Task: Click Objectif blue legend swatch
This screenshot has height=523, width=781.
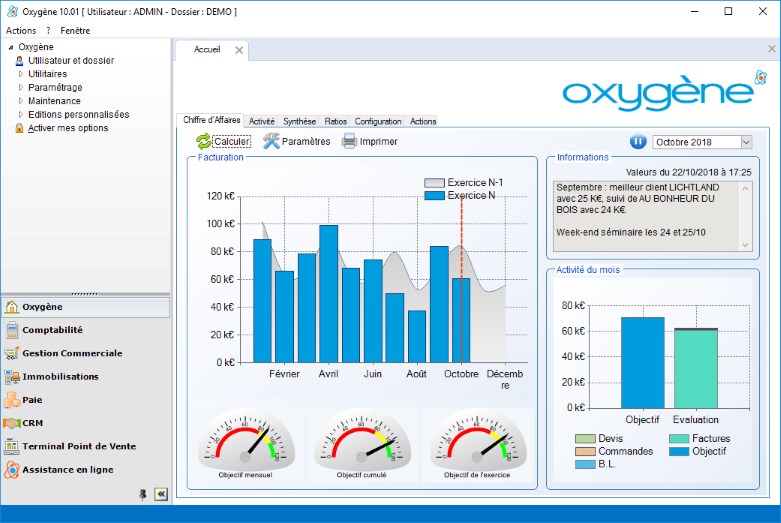Action: click(679, 452)
